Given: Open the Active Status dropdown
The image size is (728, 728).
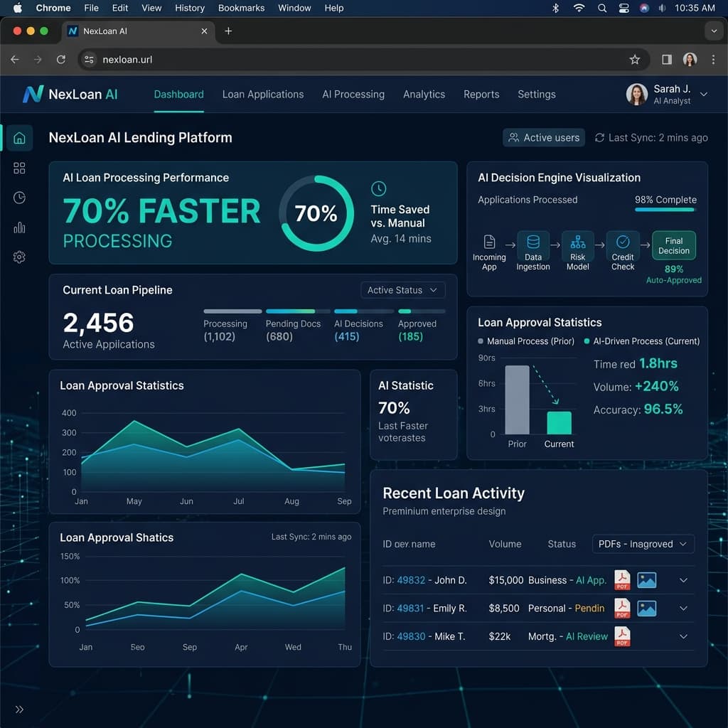Looking at the screenshot, I should point(403,290).
